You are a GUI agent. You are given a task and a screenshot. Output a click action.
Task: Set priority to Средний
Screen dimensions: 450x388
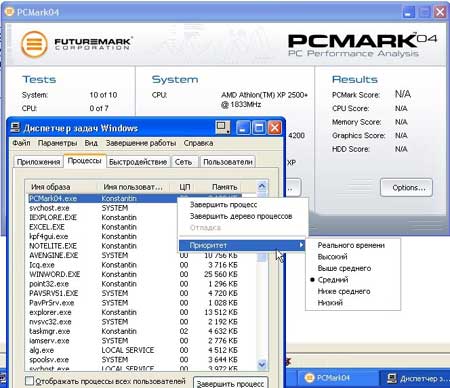(x=353, y=280)
